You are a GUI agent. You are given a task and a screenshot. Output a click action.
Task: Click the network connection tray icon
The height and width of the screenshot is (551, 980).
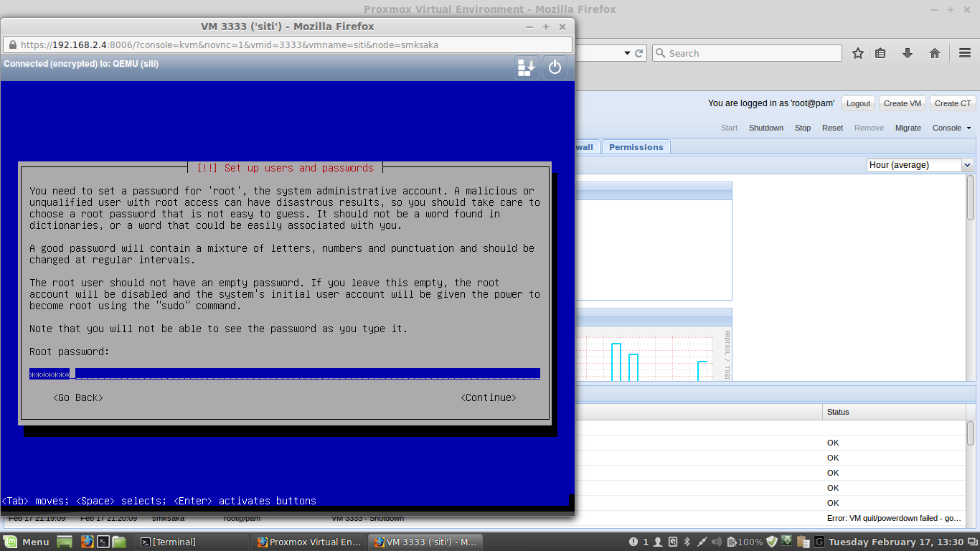point(702,542)
